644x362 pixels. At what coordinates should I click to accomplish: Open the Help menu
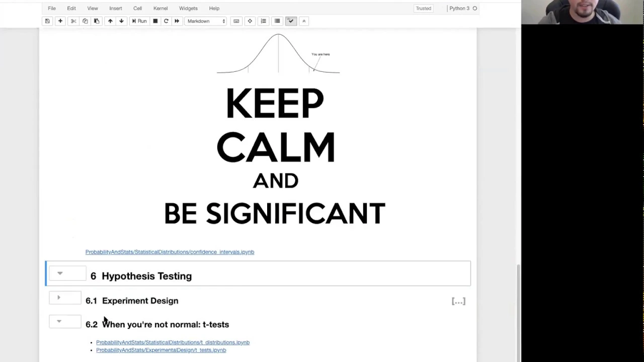click(214, 8)
